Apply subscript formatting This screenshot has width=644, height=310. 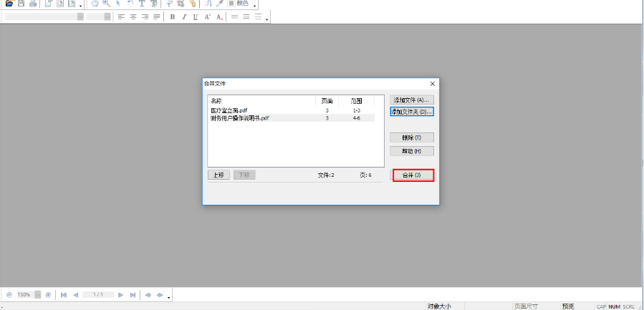tap(219, 17)
